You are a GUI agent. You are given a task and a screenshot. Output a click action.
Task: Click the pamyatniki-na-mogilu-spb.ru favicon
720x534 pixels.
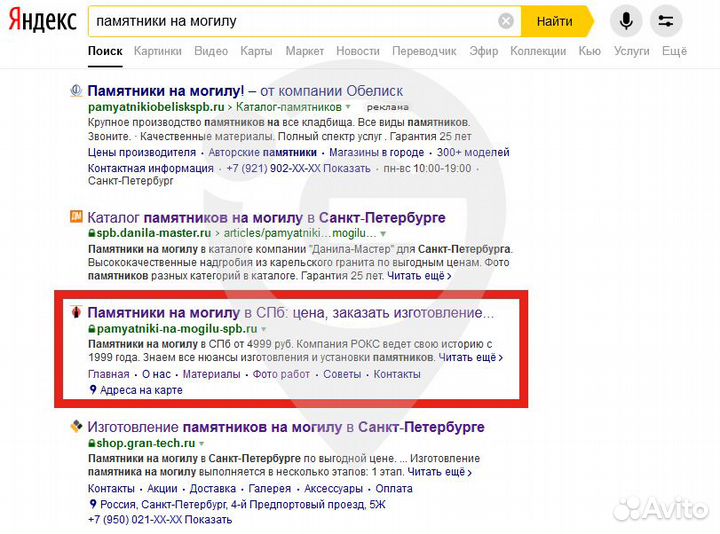point(76,312)
